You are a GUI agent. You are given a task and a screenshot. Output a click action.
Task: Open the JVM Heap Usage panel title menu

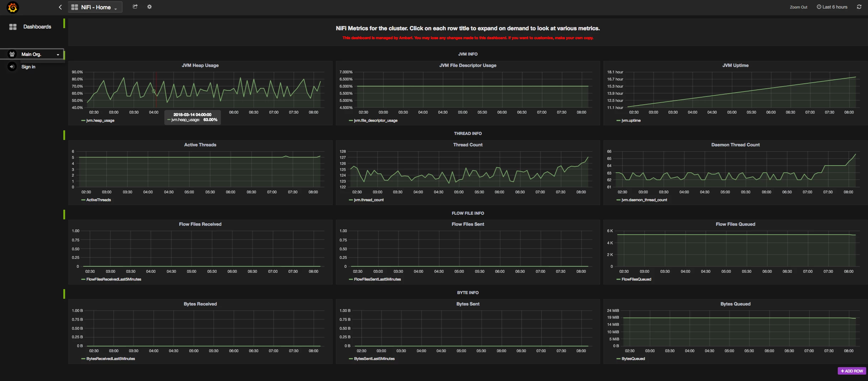click(200, 66)
